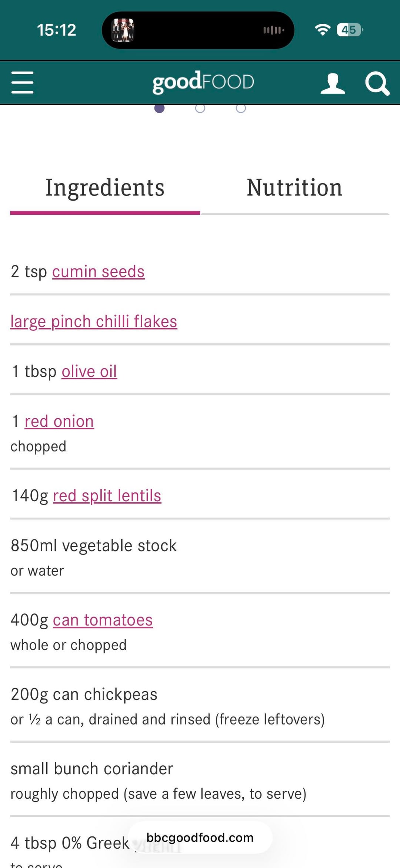Tap the bbcgoodfood.com address pill
Image resolution: width=400 pixels, height=868 pixels.
pyautogui.click(x=200, y=838)
